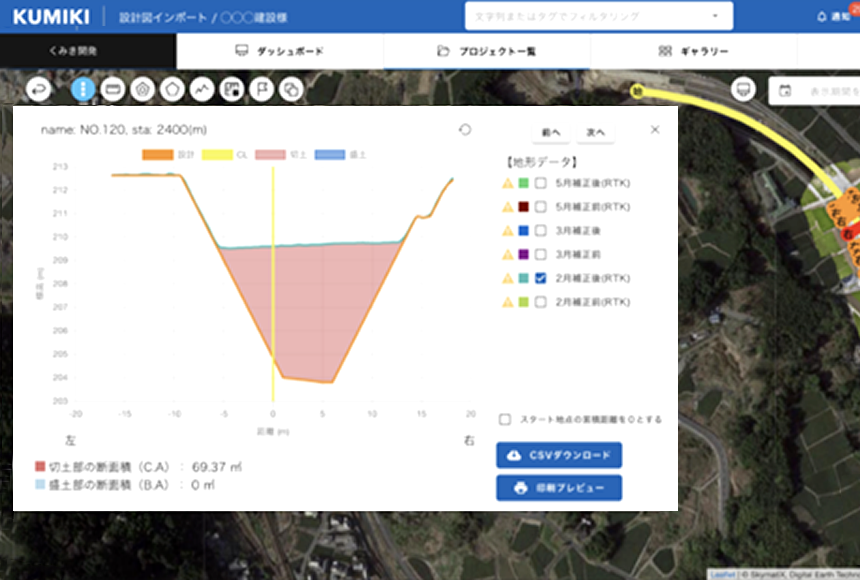
Task: Enable 5月補正後(RTK) terrain checkbox
Action: click(540, 183)
